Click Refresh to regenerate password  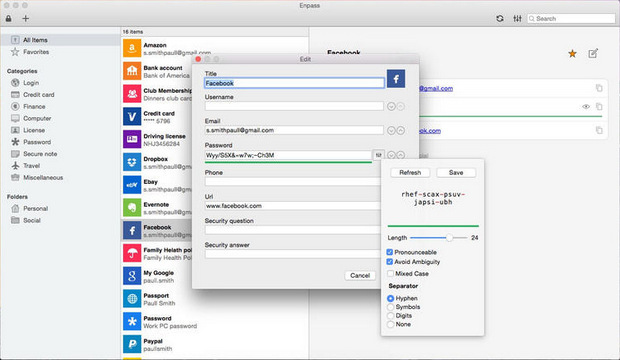[410, 172]
